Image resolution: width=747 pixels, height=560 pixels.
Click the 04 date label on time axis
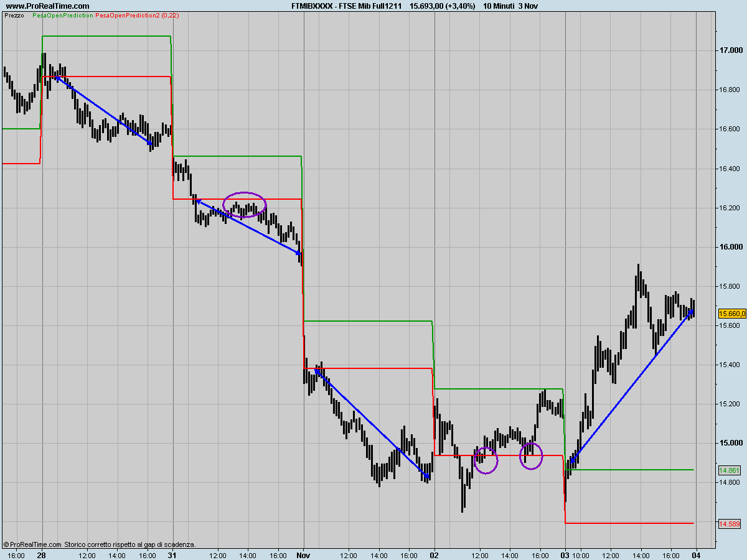pyautogui.click(x=696, y=555)
